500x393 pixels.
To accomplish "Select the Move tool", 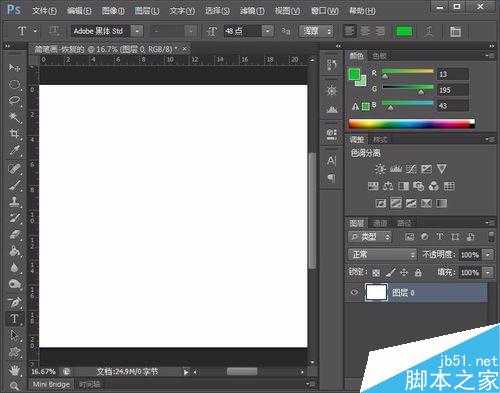I will coord(14,68).
